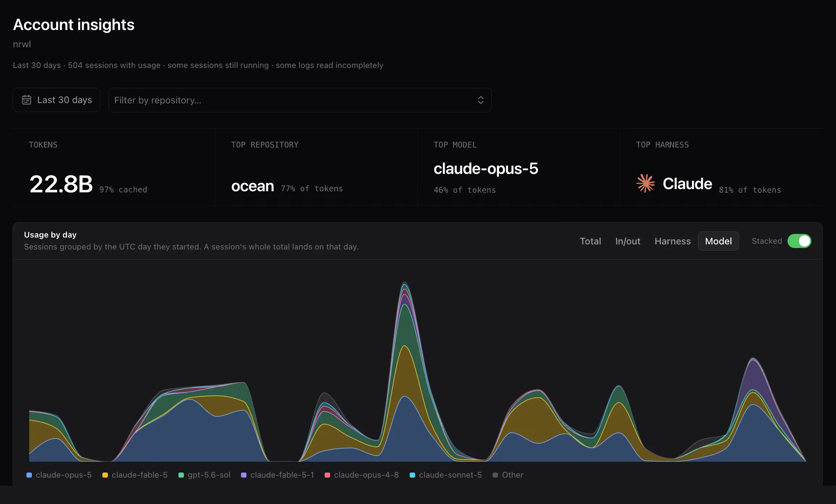Click the claude-opus-5 top model value
Image resolution: width=836 pixels, height=504 pixels.
point(486,168)
